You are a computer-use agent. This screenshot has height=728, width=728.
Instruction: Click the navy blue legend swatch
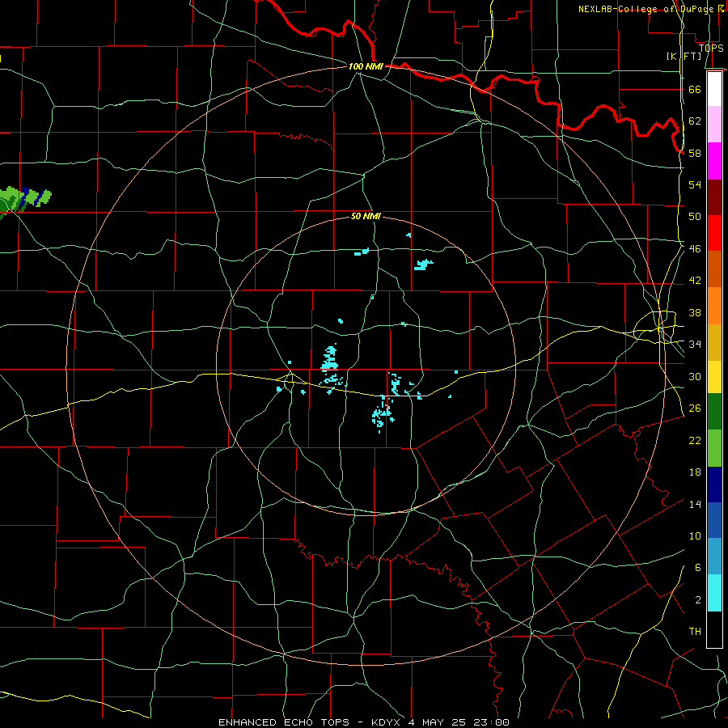pyautogui.click(x=714, y=485)
